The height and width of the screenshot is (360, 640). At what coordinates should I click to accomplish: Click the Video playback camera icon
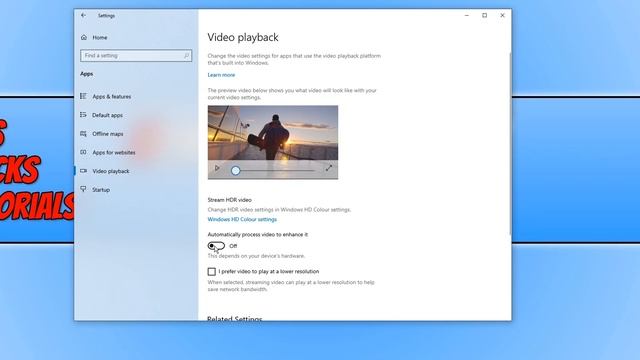(x=83, y=171)
